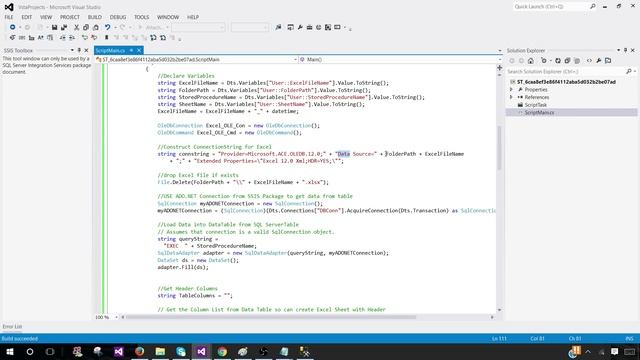Open the Error List tab at the bottom
Viewport: 640px width, 360px height.
[12, 327]
